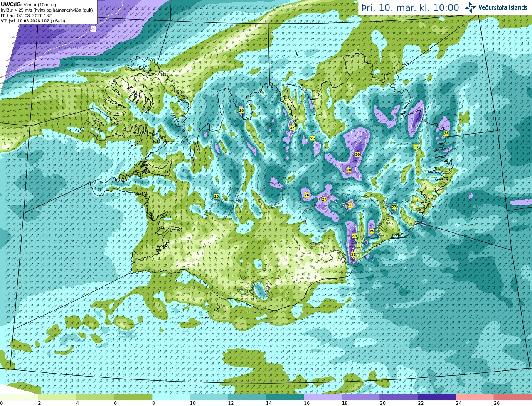Image resolution: width=532 pixels, height=406 pixels.
Task: Pick the deep indigo 22–24 m/s swatch
Action: (x=437, y=397)
